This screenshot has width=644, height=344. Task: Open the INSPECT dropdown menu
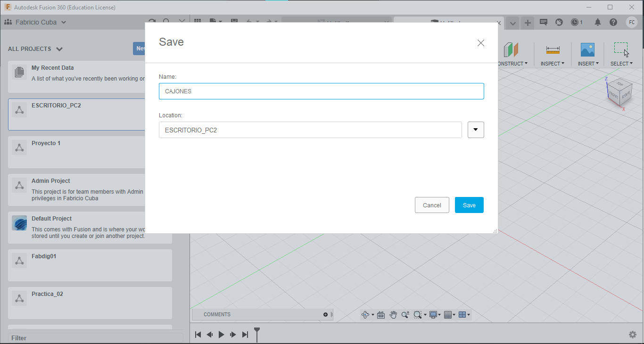(x=553, y=64)
